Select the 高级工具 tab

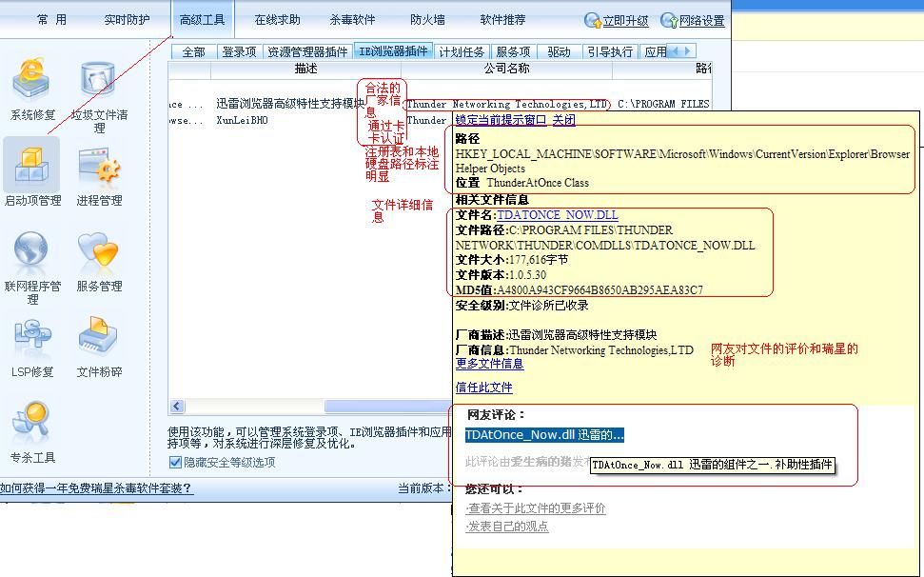point(202,20)
